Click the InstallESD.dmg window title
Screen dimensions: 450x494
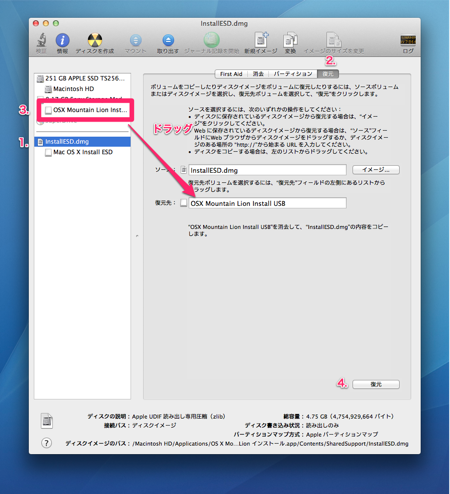(x=224, y=24)
